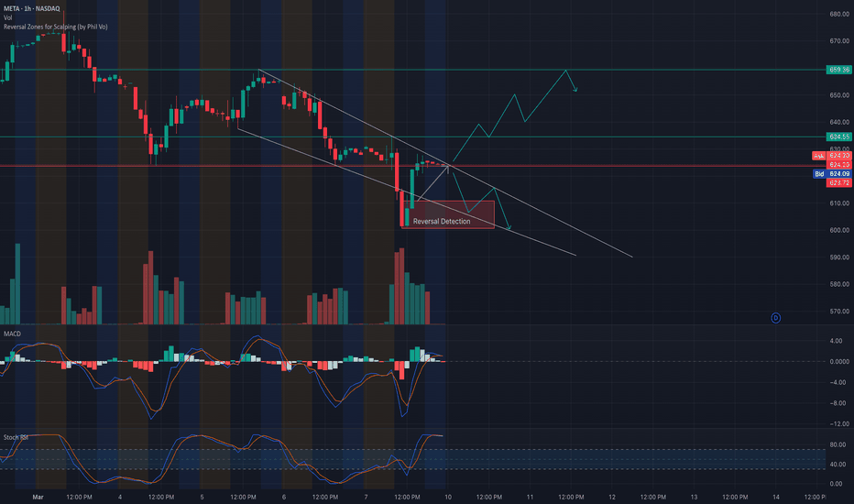Viewport: 854px width, 504px height.
Task: Select the Vol indicator legend
Action: (x=7, y=18)
